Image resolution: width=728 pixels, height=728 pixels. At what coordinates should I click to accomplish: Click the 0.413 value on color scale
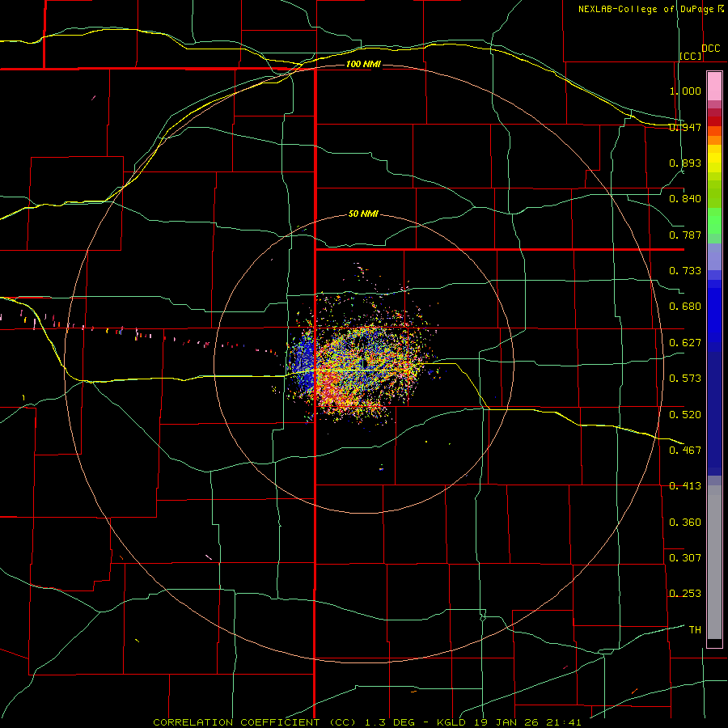pyautogui.click(x=685, y=486)
